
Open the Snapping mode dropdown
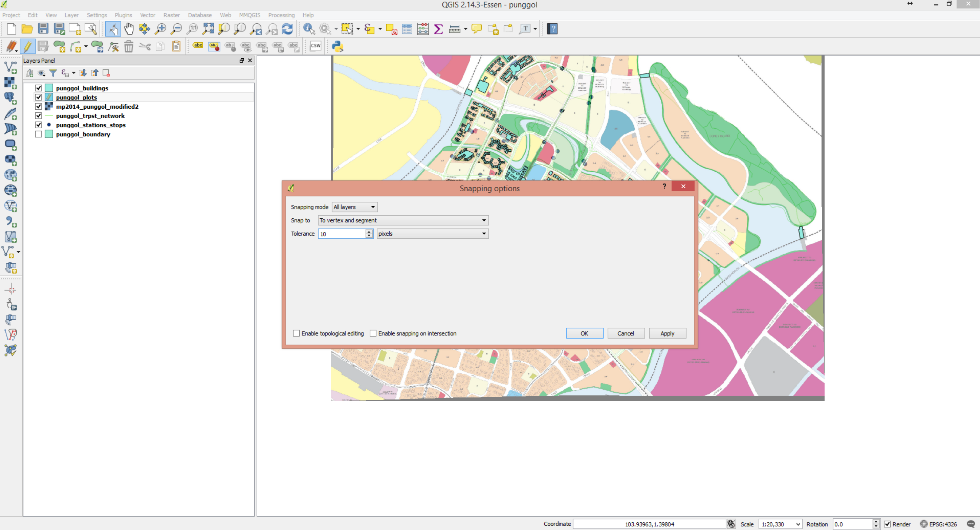point(355,207)
